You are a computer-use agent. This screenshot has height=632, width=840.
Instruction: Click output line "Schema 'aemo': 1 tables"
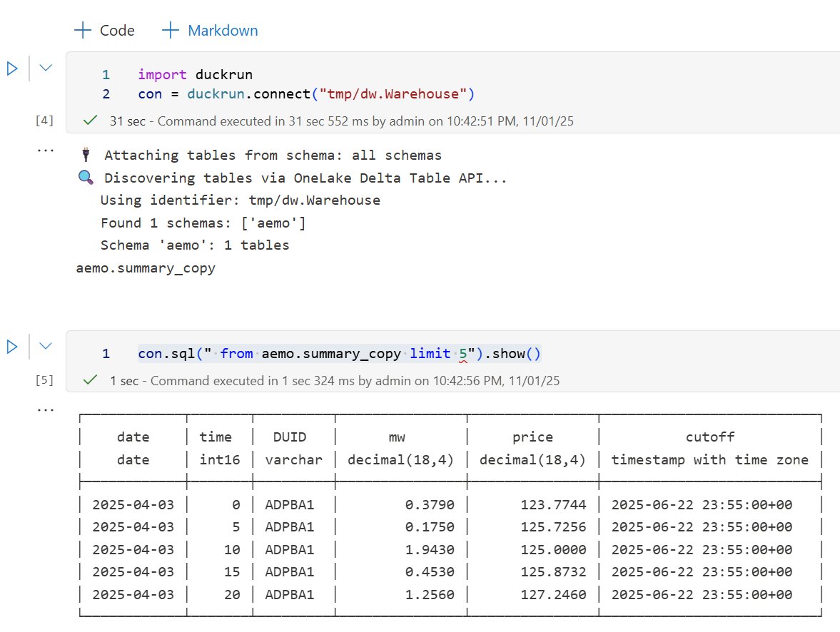pos(195,245)
